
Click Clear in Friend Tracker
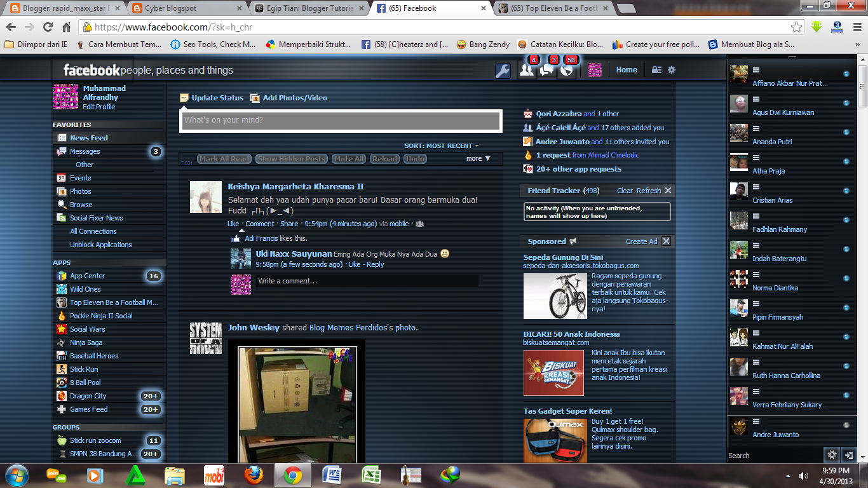tap(625, 191)
